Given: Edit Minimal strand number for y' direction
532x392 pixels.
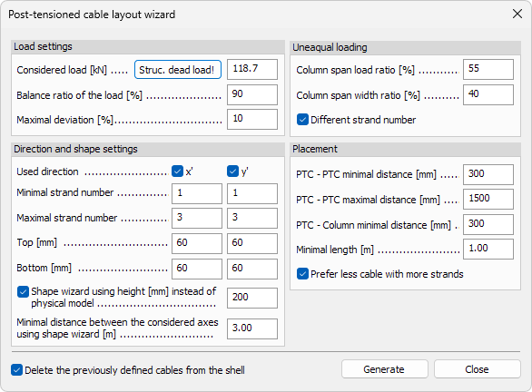Looking at the screenshot, I should [x=252, y=193].
